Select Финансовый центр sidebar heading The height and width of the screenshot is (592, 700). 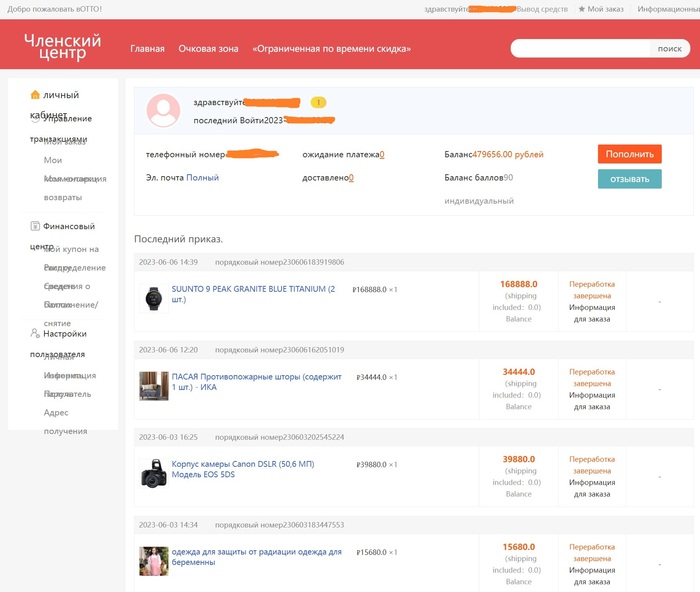[x=62, y=236]
